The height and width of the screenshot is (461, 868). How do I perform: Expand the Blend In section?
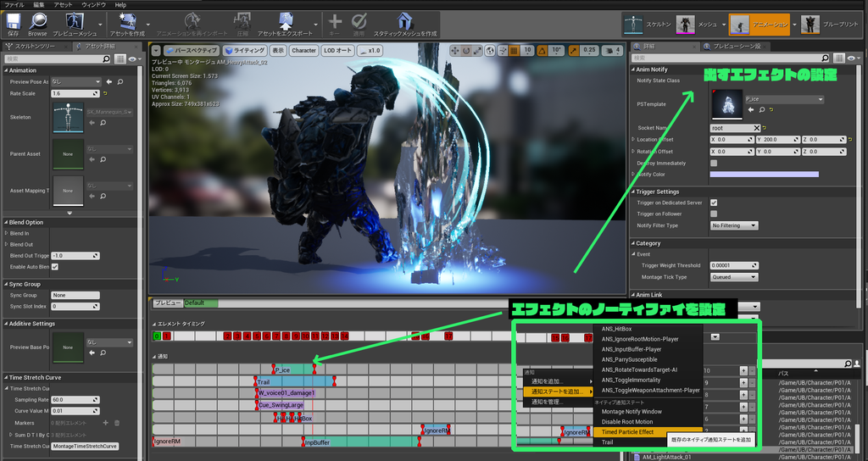[7, 233]
